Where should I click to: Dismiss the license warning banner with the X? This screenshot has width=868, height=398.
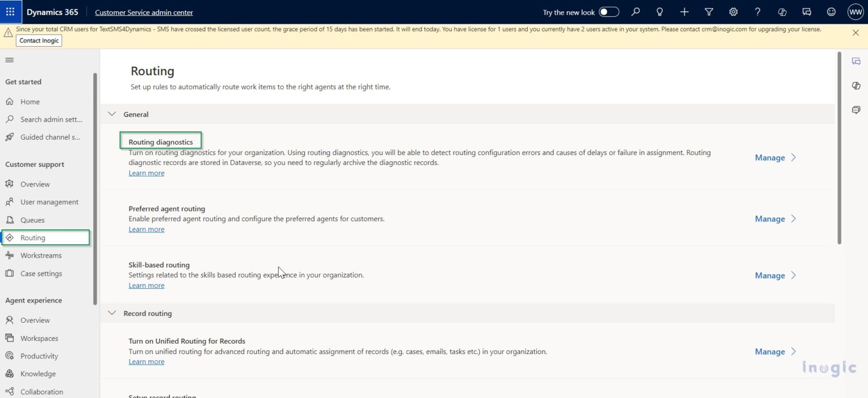click(856, 32)
